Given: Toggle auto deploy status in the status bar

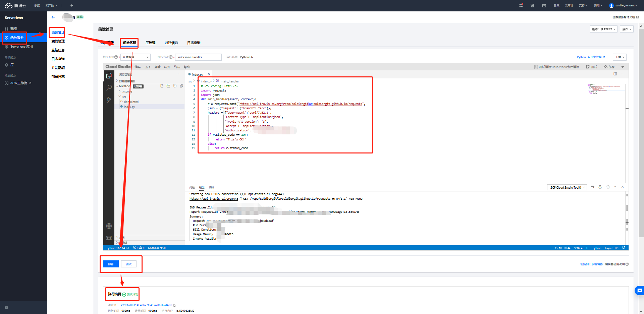Looking at the screenshot, I should pyautogui.click(x=157, y=248).
